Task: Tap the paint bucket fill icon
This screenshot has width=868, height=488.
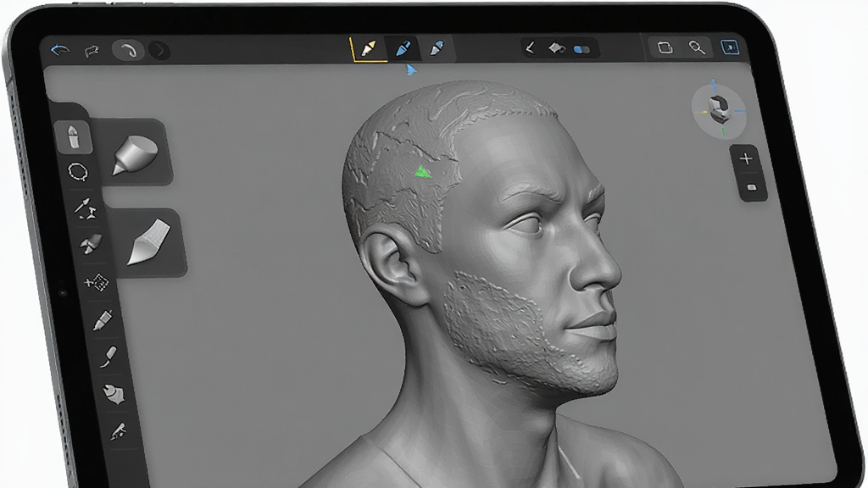Action: (x=556, y=48)
